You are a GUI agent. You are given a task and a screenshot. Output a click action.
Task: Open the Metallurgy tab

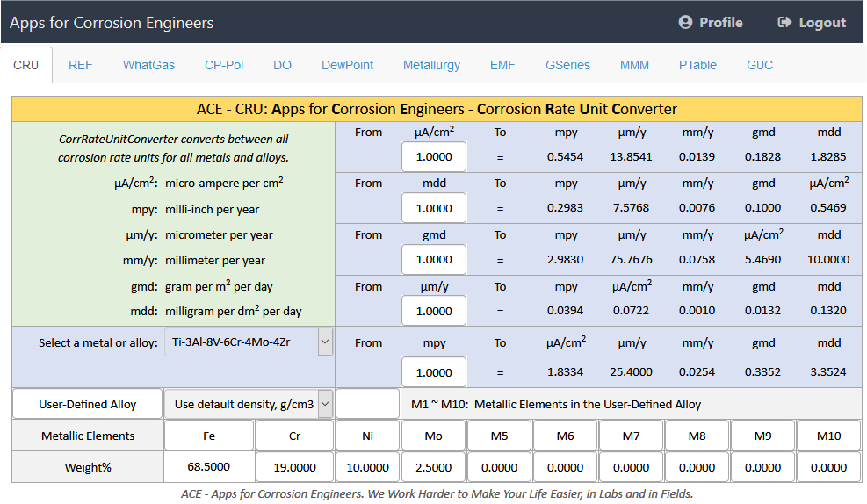pos(431,65)
